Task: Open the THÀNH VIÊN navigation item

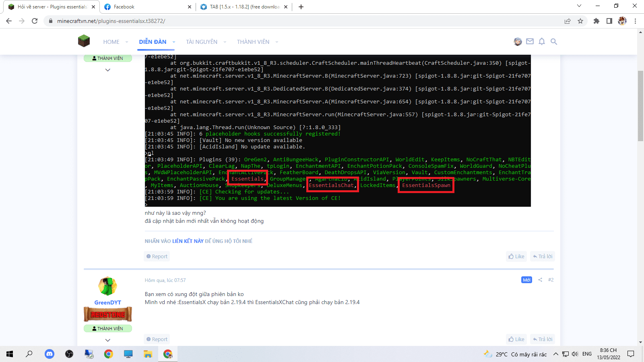Action: point(253,42)
